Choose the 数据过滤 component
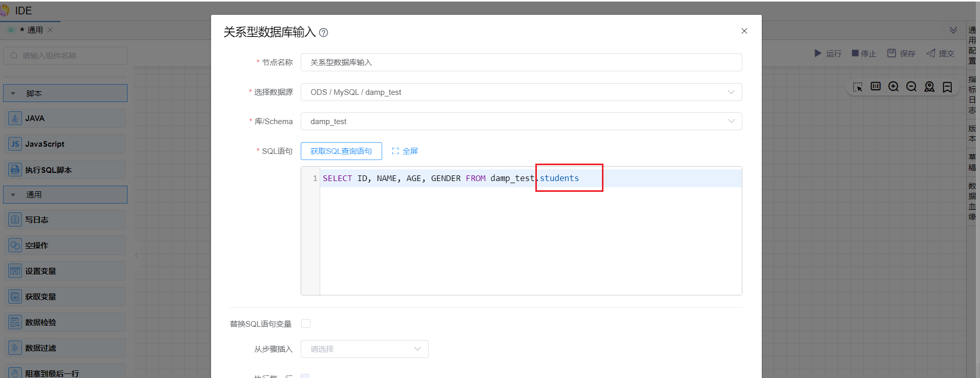This screenshot has width=980, height=378. 65,348
